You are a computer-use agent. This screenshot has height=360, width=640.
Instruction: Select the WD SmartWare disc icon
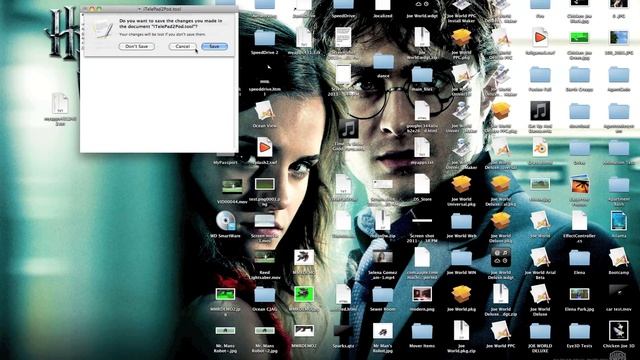[226, 221]
